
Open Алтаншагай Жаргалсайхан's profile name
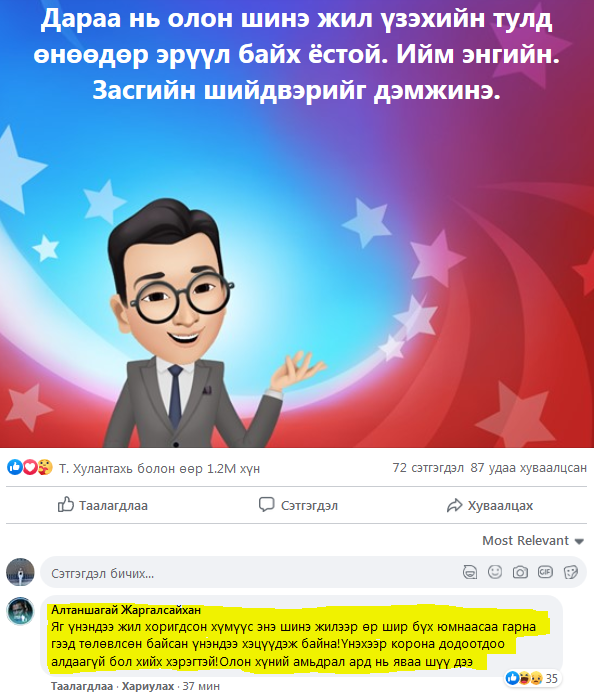(x=126, y=610)
